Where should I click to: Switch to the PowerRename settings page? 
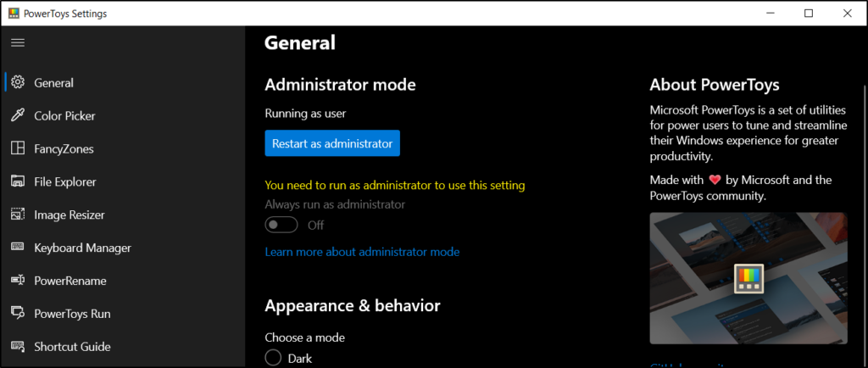[x=70, y=281]
